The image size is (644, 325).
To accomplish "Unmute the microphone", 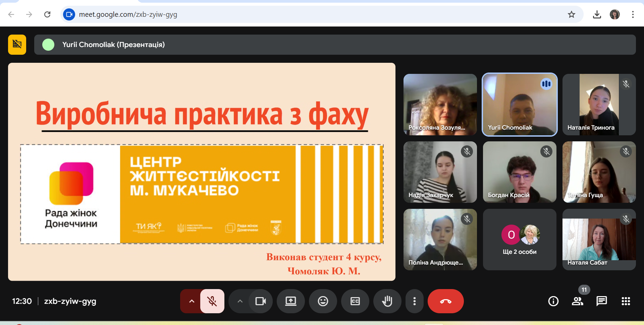I will click(212, 301).
